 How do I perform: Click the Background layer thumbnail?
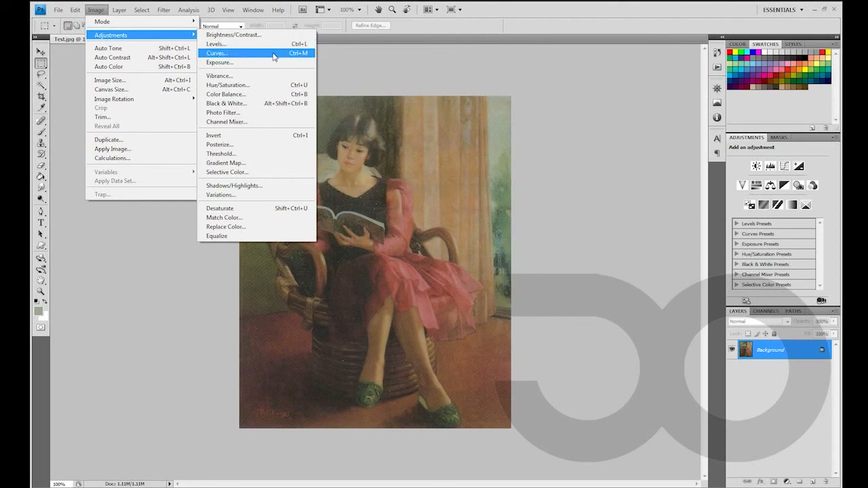746,350
